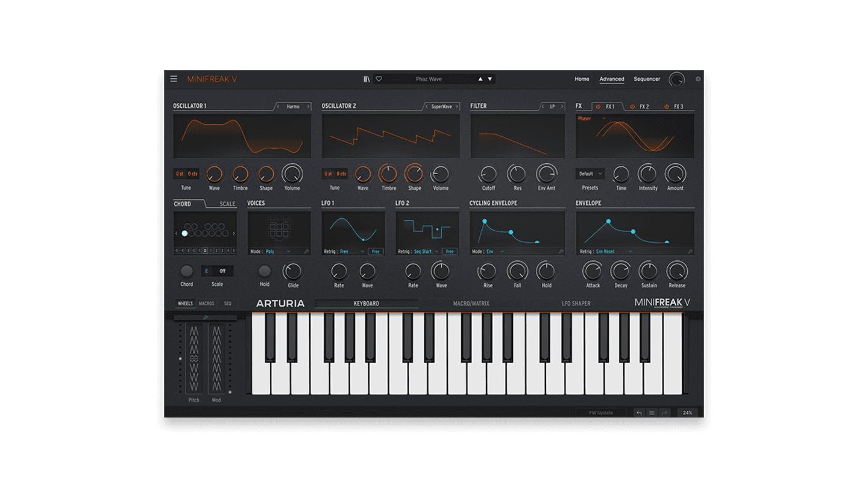
Task: Open the MACRO/MATRIX tab
Action: coord(471,304)
